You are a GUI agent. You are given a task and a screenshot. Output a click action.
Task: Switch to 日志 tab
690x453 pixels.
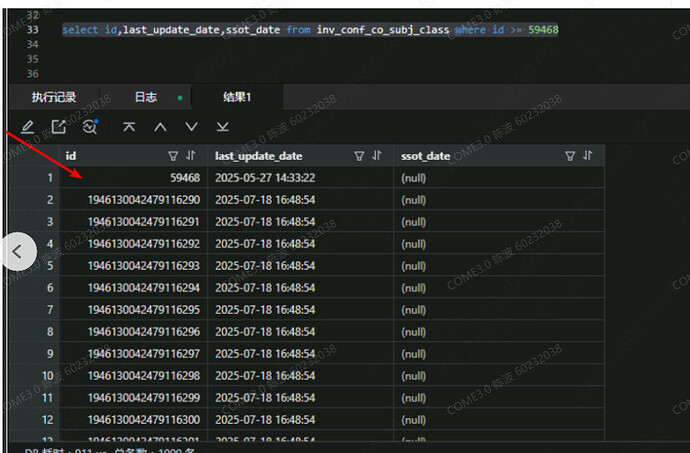pos(146,97)
